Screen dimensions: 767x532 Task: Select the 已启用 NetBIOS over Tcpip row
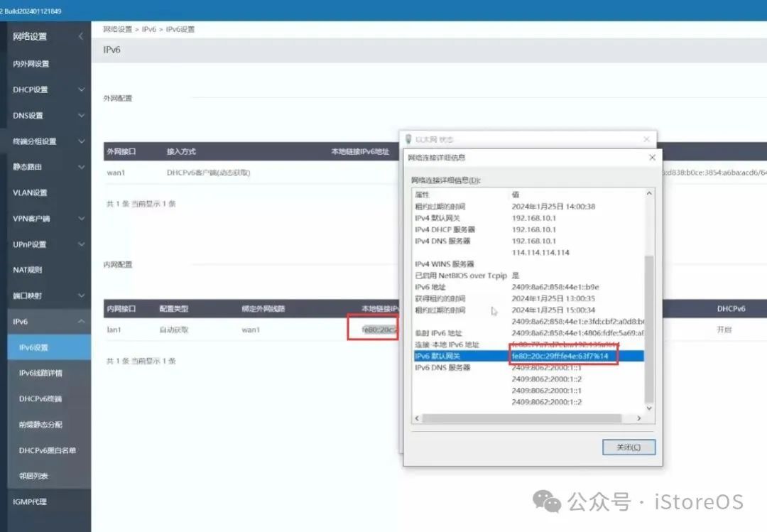(x=529, y=276)
